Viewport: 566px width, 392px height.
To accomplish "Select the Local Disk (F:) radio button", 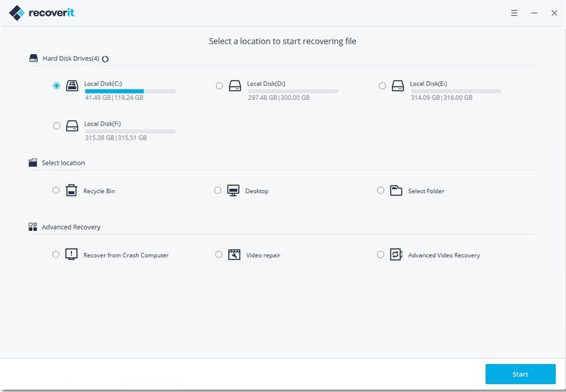I will 56,126.
